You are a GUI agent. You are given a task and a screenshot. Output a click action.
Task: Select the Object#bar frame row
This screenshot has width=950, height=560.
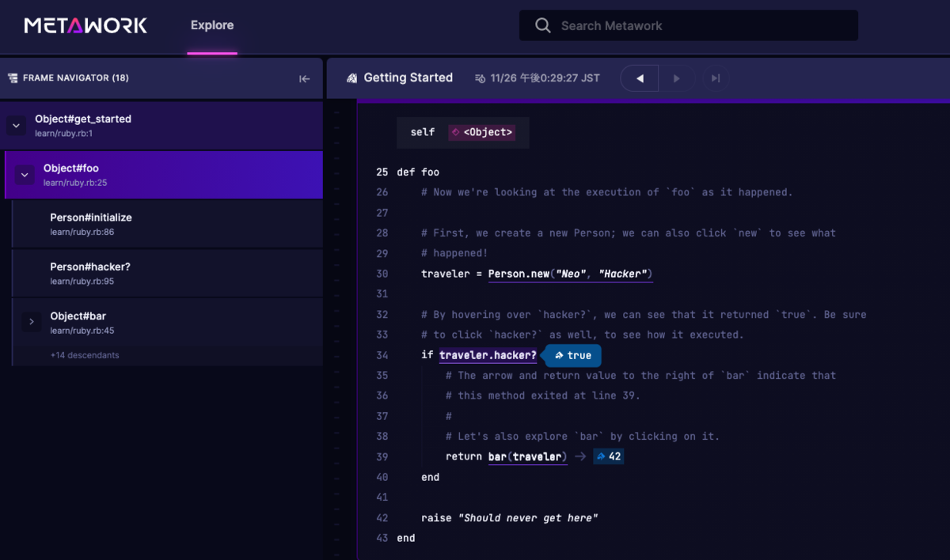click(168, 322)
